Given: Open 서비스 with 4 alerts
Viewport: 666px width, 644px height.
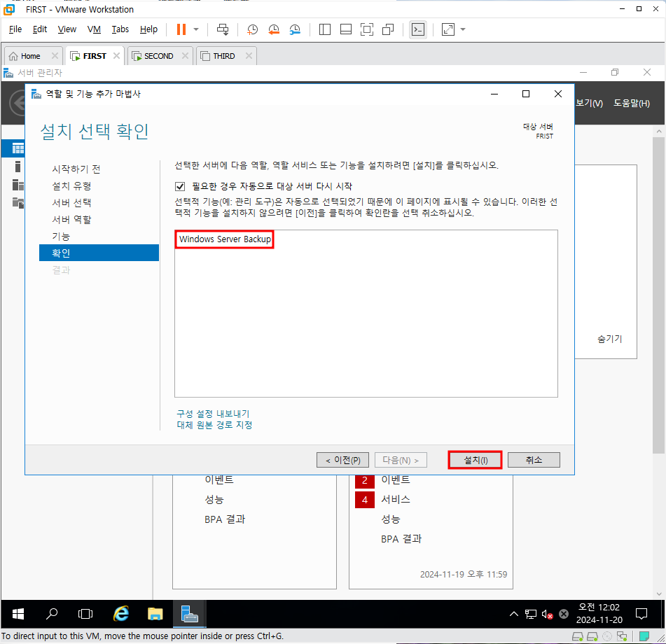Looking at the screenshot, I should point(396,499).
